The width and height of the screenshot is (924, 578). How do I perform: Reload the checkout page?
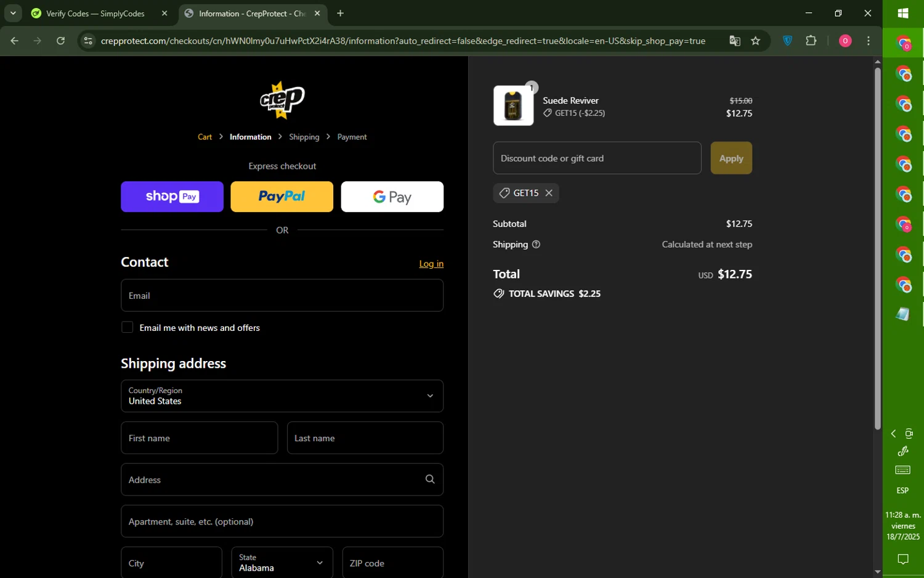pyautogui.click(x=60, y=41)
